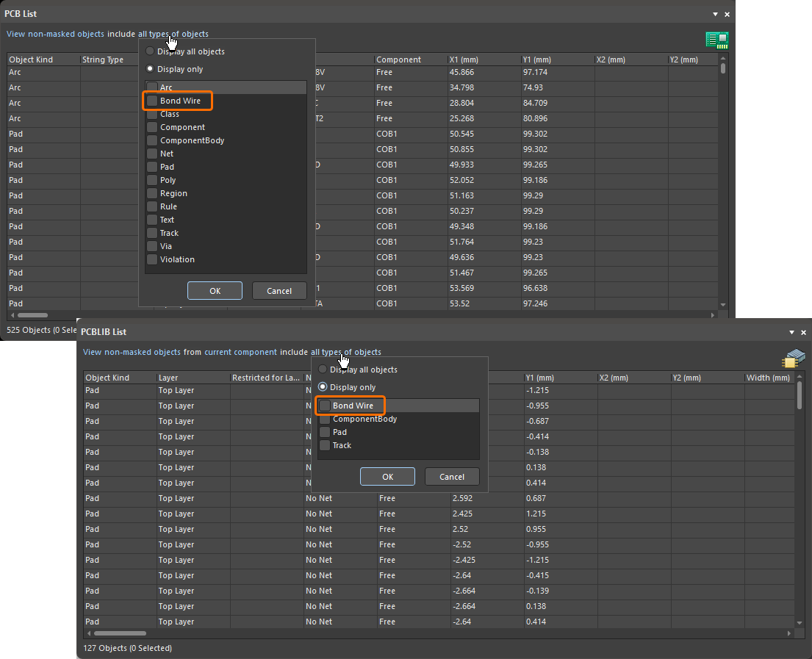Image resolution: width=812 pixels, height=659 pixels.
Task: Open the PCB List panel dropdown arrow
Action: tap(716, 14)
